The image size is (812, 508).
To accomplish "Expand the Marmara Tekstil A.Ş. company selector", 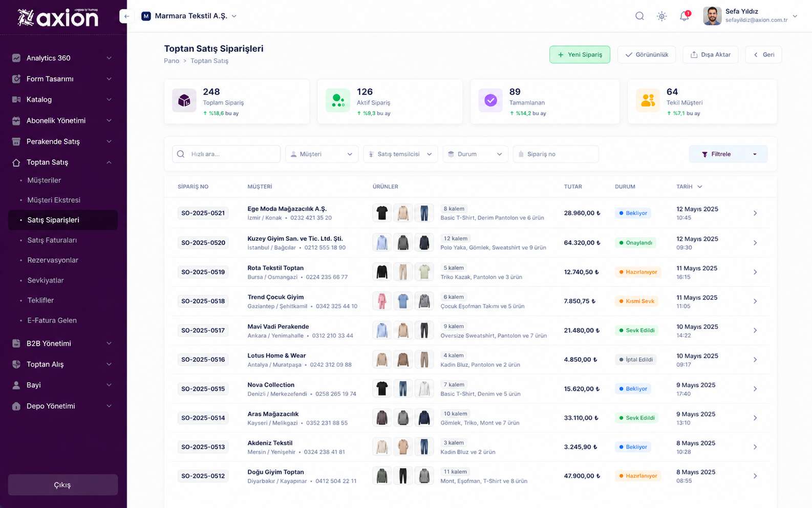I will pos(189,16).
